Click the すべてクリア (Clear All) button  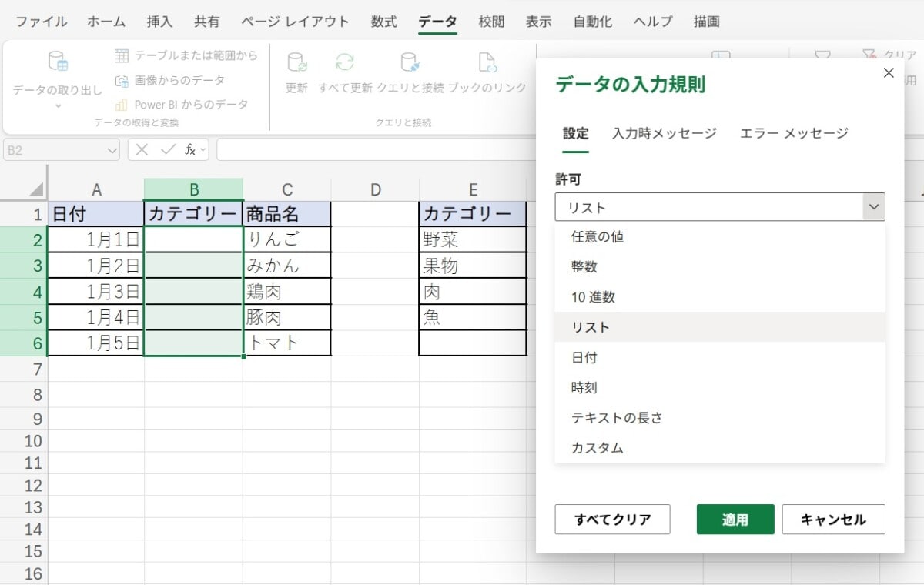pyautogui.click(x=612, y=520)
